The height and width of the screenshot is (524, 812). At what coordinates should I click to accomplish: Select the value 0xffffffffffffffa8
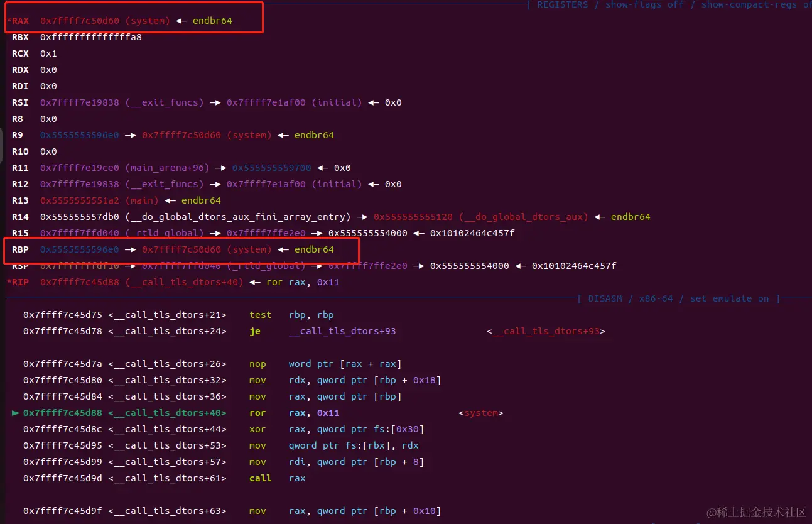pos(91,37)
